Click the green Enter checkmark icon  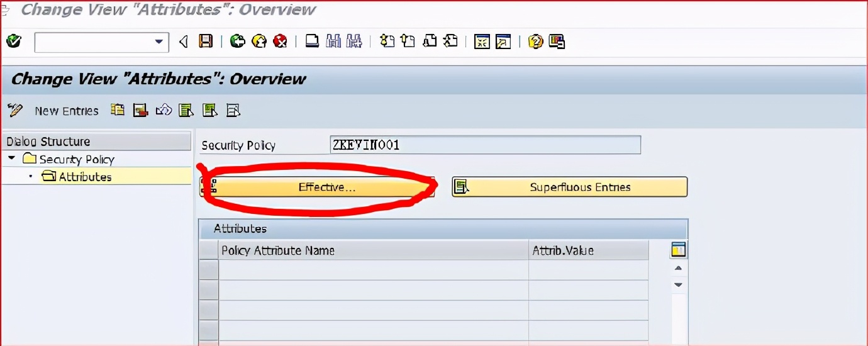13,42
